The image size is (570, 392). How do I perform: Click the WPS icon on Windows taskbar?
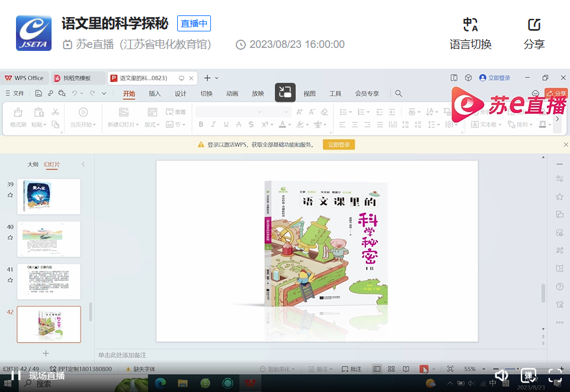pos(250,383)
